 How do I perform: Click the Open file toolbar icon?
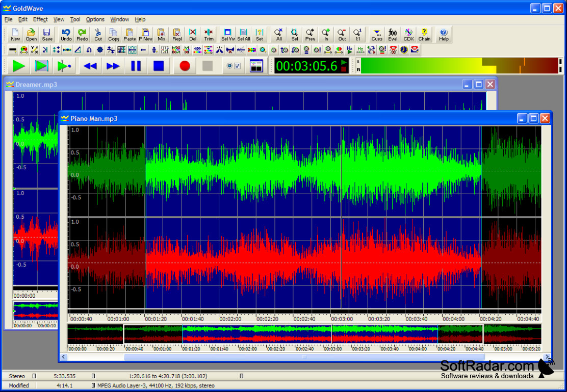click(x=31, y=34)
